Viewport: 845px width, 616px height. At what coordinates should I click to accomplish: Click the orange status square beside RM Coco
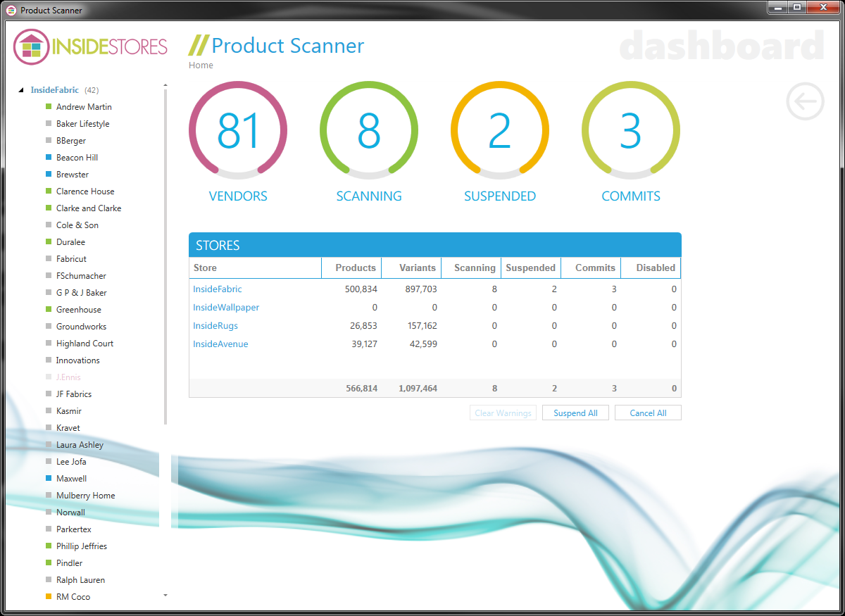(49, 597)
